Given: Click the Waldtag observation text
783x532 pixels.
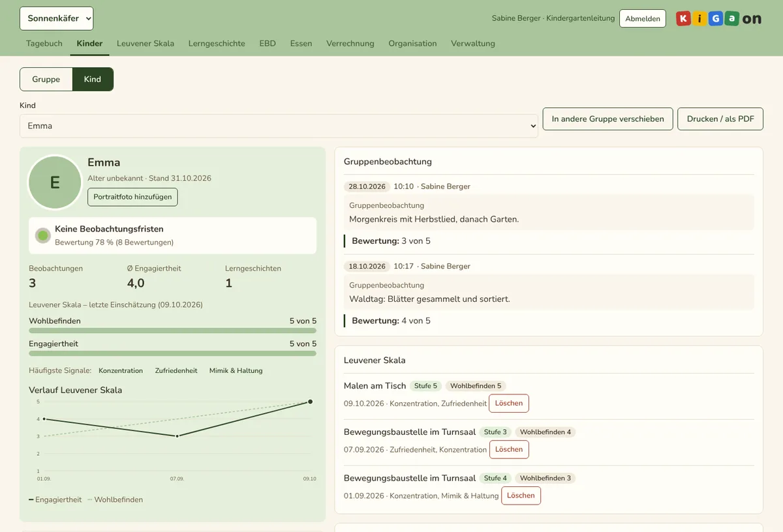Looking at the screenshot, I should (x=429, y=299).
